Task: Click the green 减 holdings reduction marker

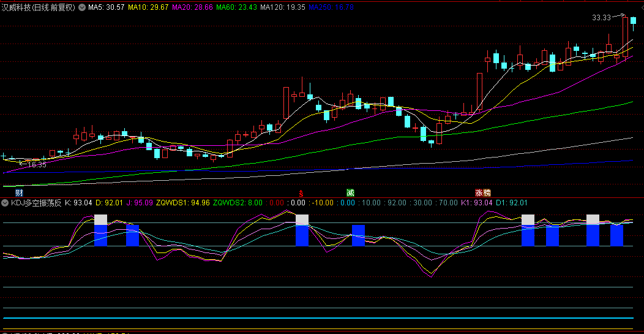Action: point(350,192)
